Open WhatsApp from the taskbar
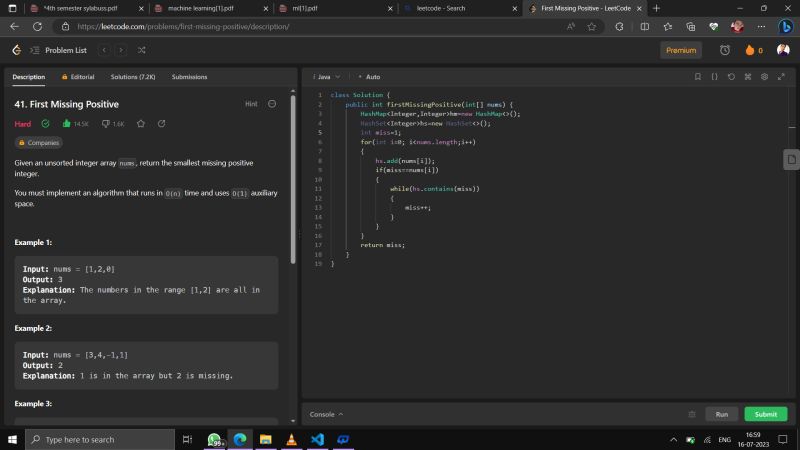The height and width of the screenshot is (450, 800). tap(214, 439)
